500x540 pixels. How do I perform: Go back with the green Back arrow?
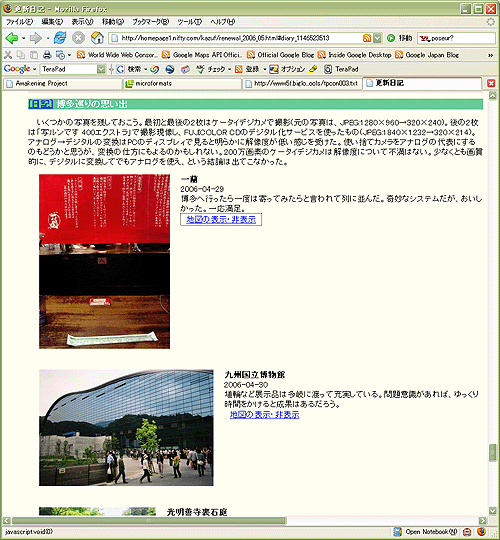(x=12, y=38)
